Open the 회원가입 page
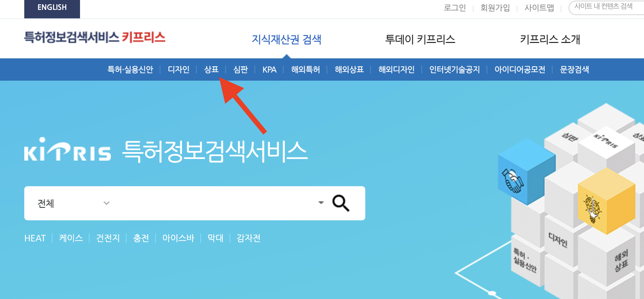Image resolution: width=644 pixels, height=299 pixels. coord(495,8)
